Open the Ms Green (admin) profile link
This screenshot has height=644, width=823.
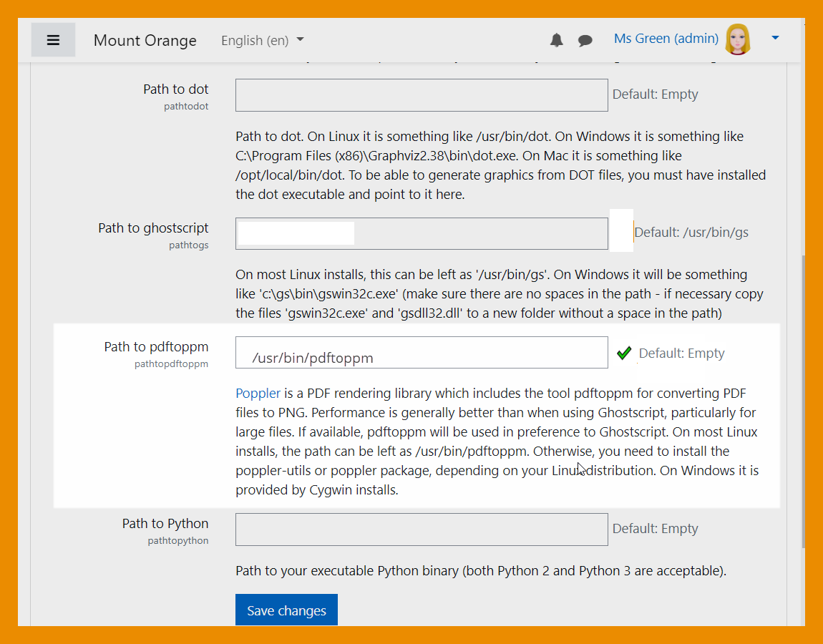[666, 39]
